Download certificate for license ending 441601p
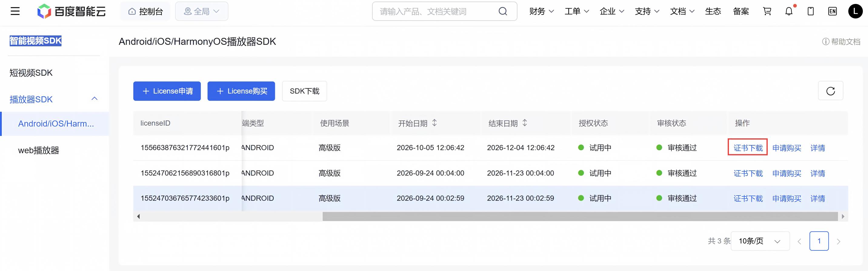Image resolution: width=868 pixels, height=271 pixels. point(748,148)
